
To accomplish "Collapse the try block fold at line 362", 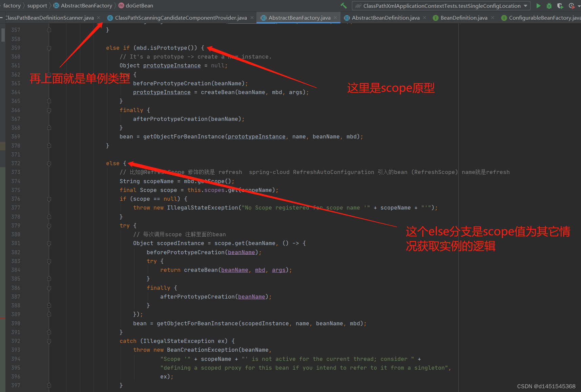I will tap(49, 74).
